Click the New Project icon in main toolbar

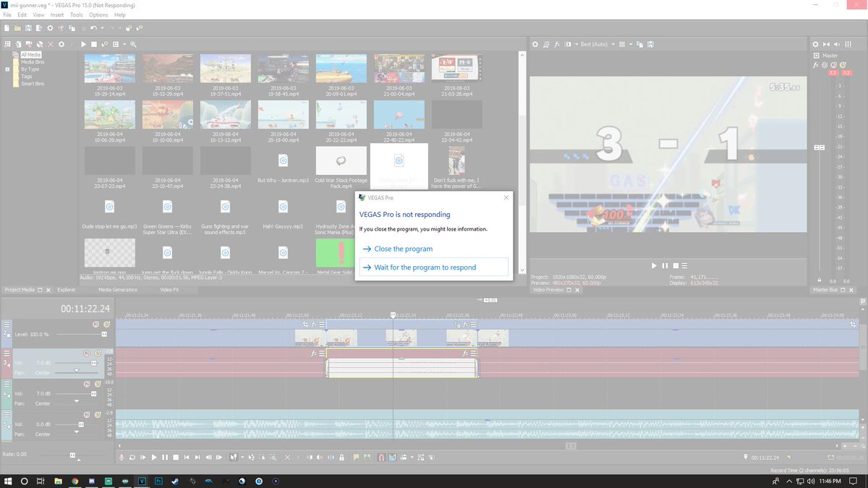tap(7, 28)
